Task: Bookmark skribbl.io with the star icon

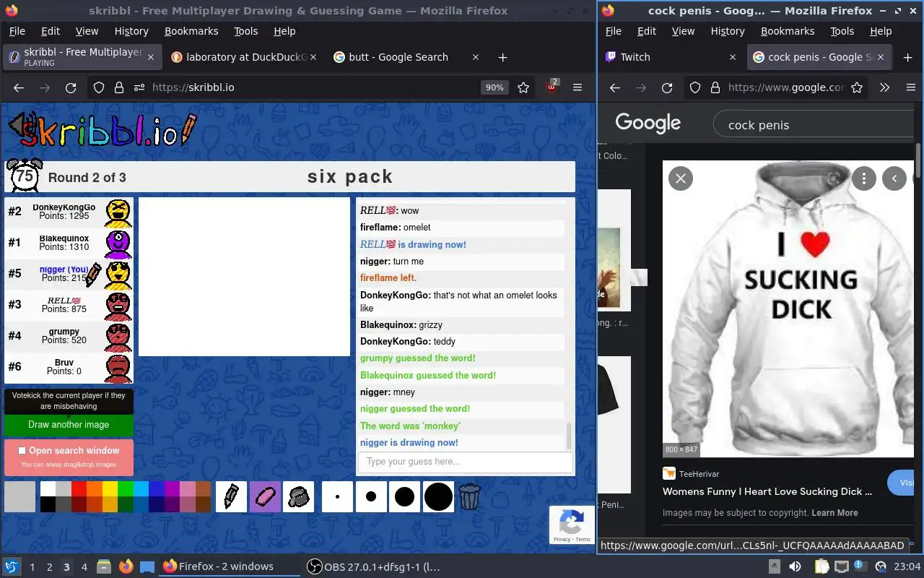Action: tap(523, 87)
